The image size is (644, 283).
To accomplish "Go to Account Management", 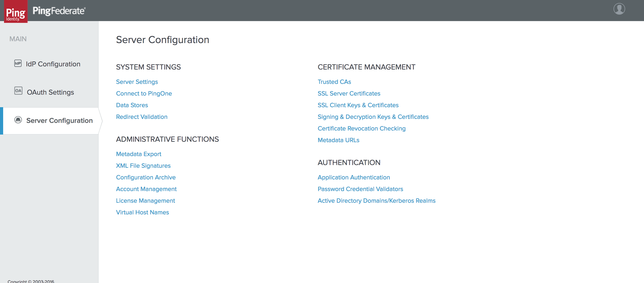I will [146, 189].
